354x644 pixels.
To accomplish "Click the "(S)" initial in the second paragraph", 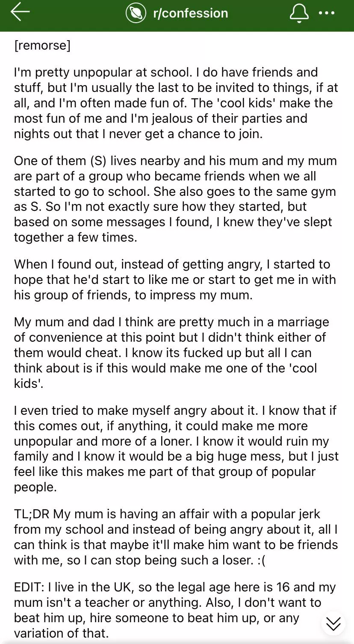I will [98, 161].
